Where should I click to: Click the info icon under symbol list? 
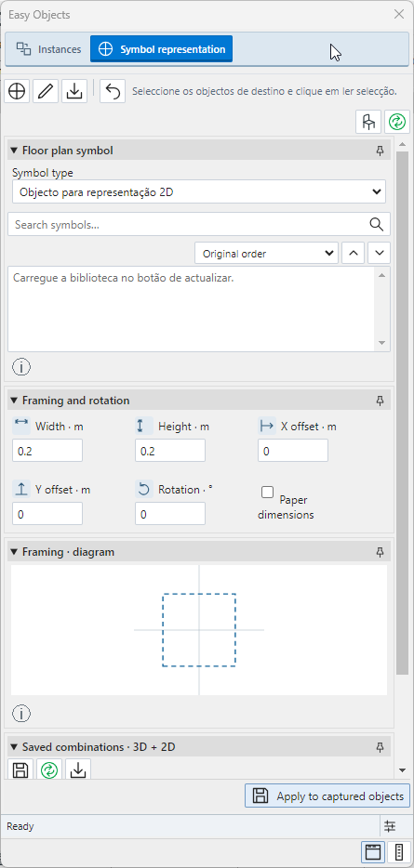[x=21, y=366]
